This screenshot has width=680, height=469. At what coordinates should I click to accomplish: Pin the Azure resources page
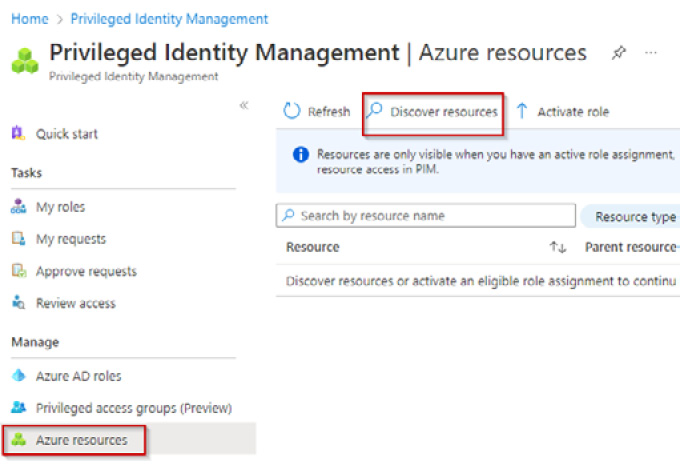(618, 53)
